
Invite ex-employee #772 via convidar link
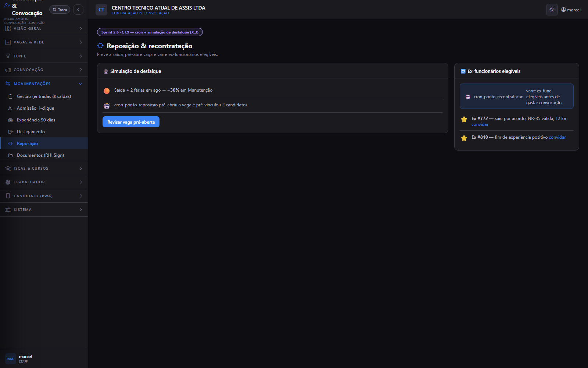pos(480,124)
